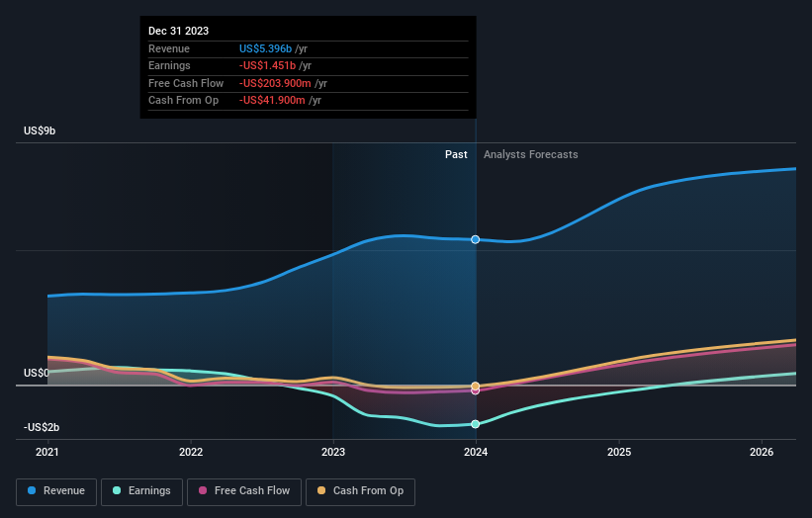The image size is (812, 518).
Task: Click the -US$203.900m free cash flow value
Action: point(275,83)
